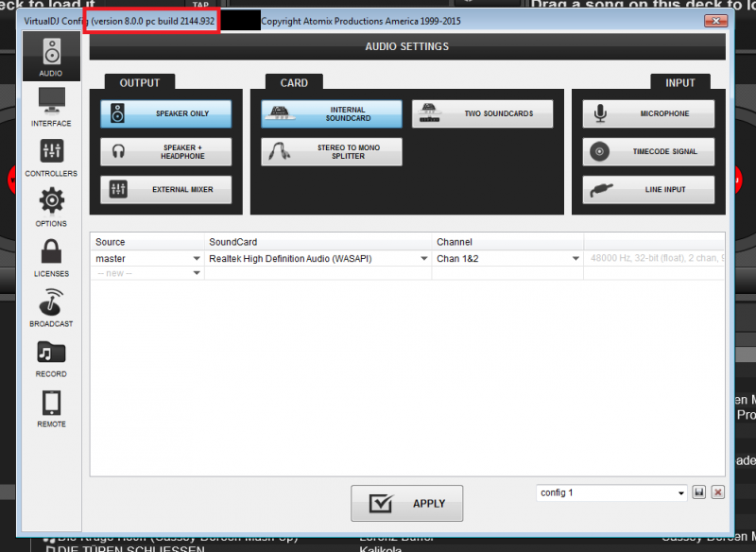
Task: Open the Options gear section
Action: point(51,208)
